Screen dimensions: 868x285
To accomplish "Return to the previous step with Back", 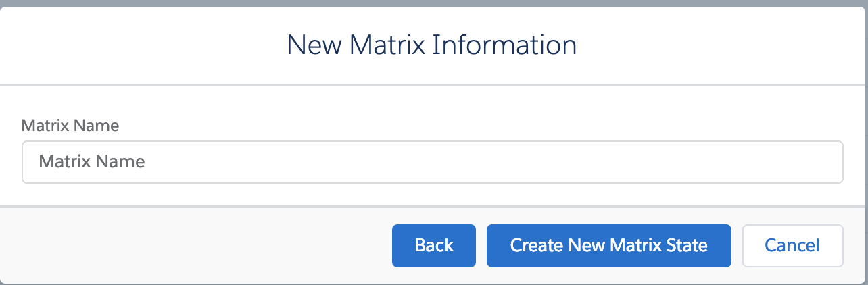I will click(x=434, y=245).
